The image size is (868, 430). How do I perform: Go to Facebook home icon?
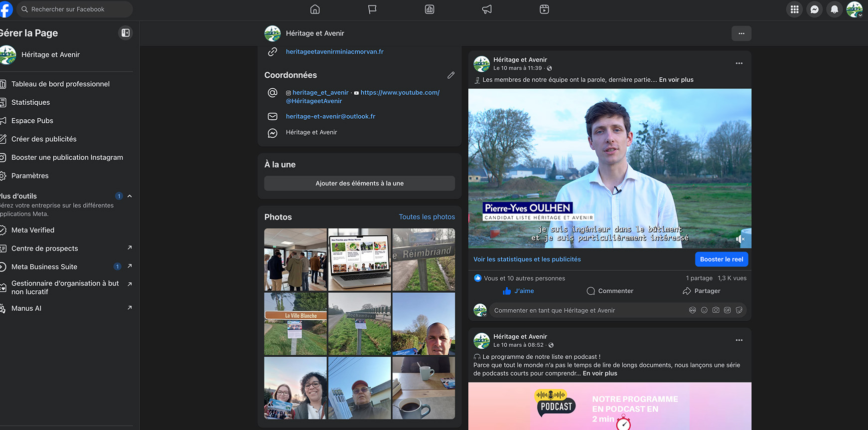coord(315,9)
